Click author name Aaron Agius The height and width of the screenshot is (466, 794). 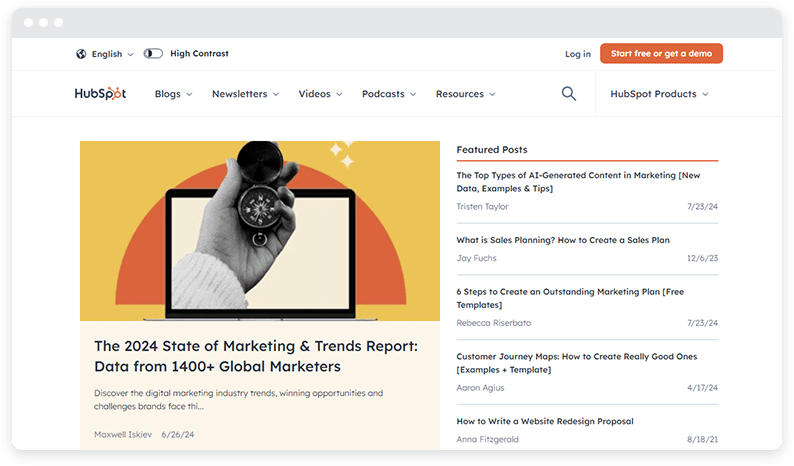(x=480, y=388)
